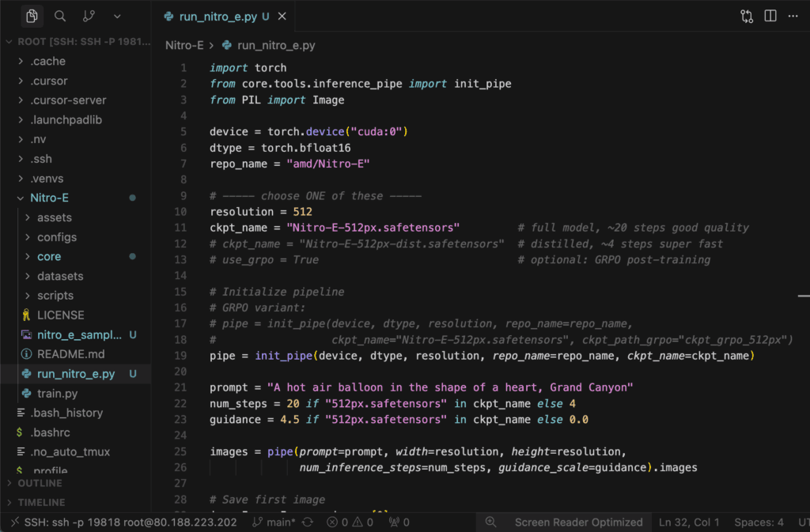The height and width of the screenshot is (532, 810).
Task: Expand the OUTLINE section
Action: click(x=40, y=483)
